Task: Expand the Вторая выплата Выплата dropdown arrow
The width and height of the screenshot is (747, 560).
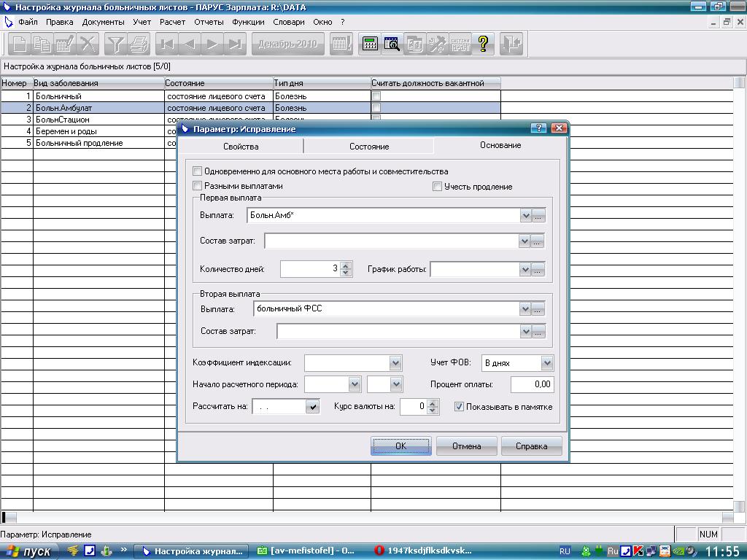Action: [525, 309]
